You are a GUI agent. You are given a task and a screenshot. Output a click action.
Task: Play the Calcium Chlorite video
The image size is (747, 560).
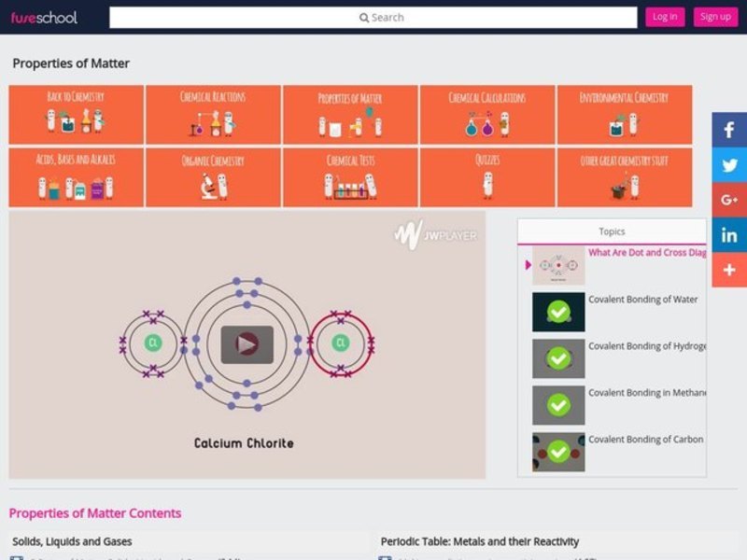[247, 344]
